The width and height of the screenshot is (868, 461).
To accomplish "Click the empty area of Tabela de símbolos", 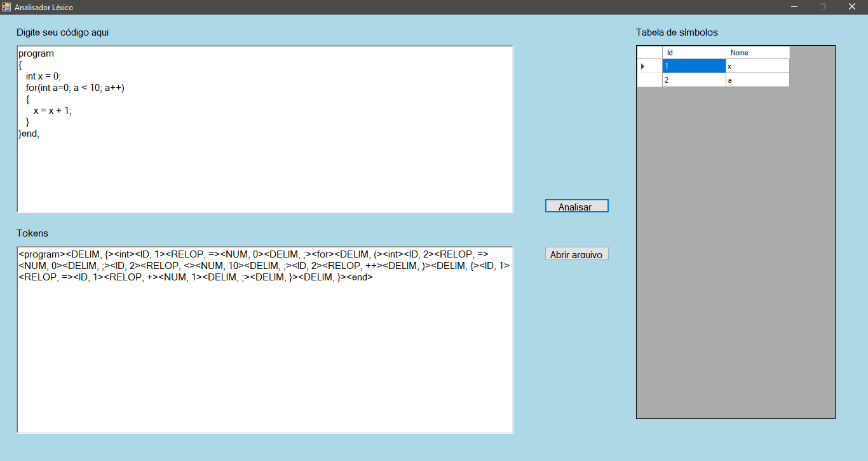I will [x=735, y=254].
